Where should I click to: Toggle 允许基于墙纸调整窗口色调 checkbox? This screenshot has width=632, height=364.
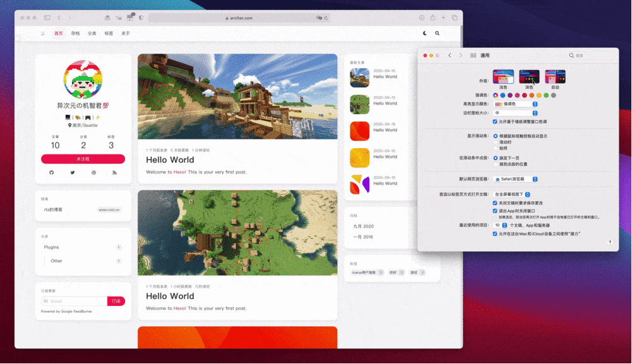(495, 121)
